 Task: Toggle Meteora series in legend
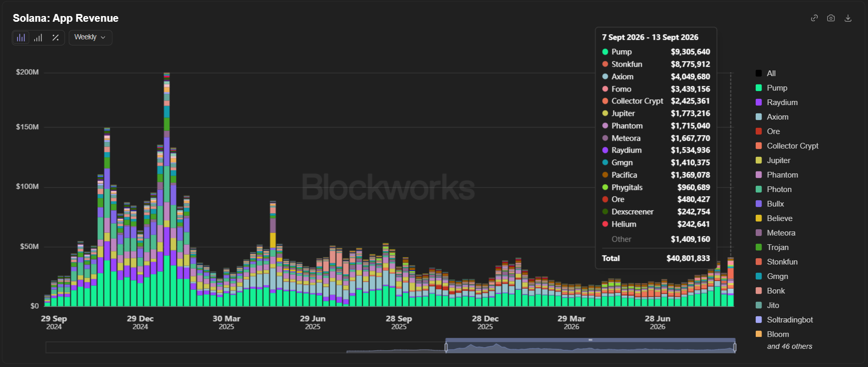pyautogui.click(x=775, y=233)
